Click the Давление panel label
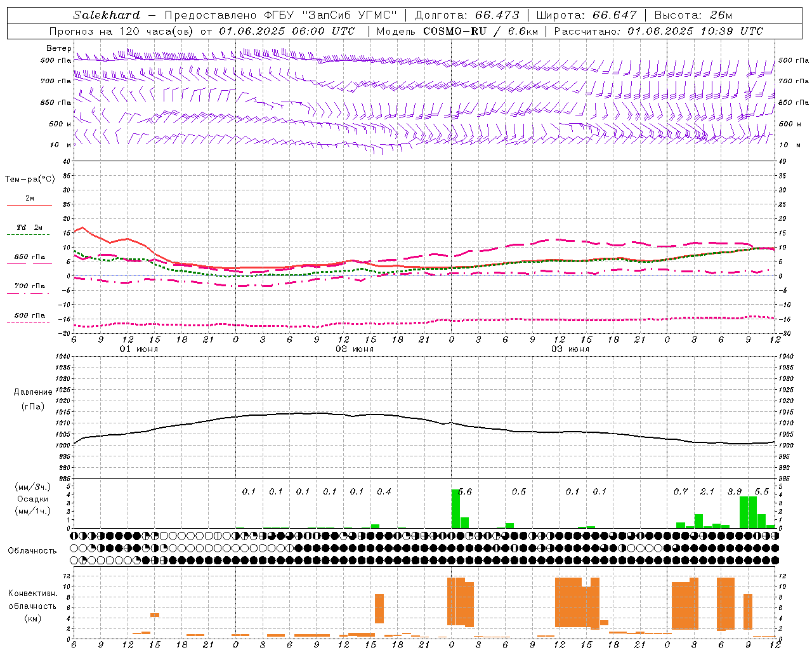This screenshot has height=650, width=812. (33, 392)
